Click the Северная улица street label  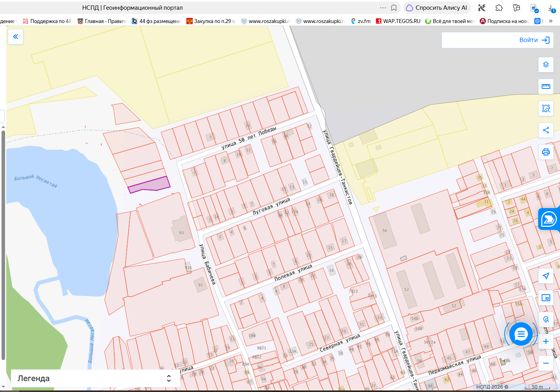pyautogui.click(x=340, y=343)
